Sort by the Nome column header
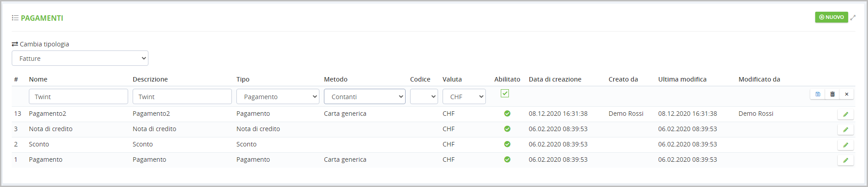 [x=38, y=79]
